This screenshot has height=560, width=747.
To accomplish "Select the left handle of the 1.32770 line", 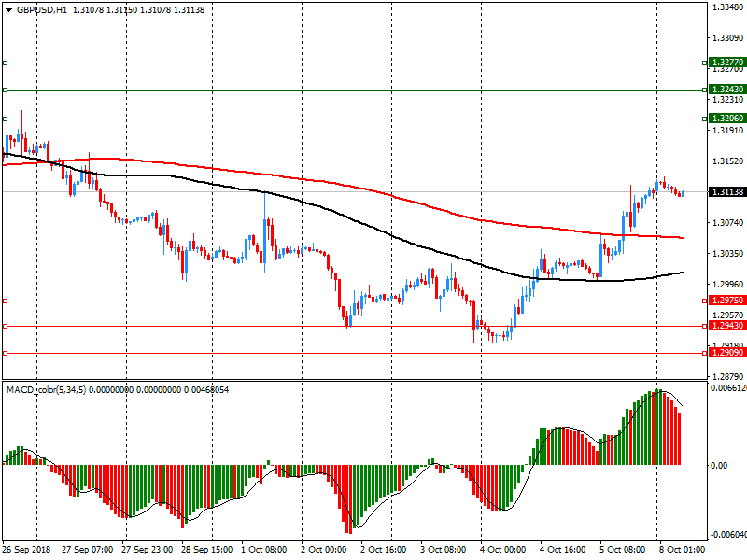I will [x=5, y=63].
